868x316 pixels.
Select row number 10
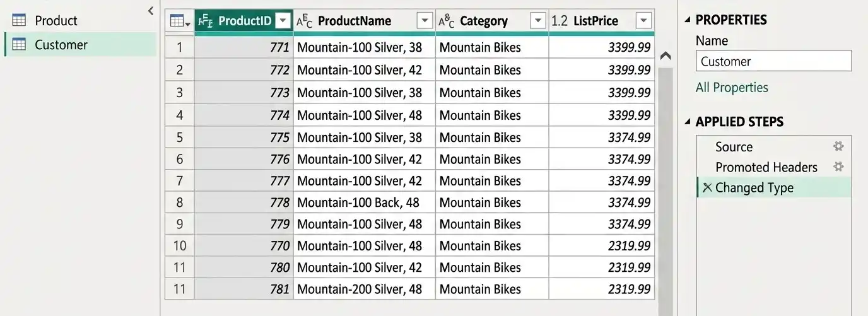[x=180, y=246]
